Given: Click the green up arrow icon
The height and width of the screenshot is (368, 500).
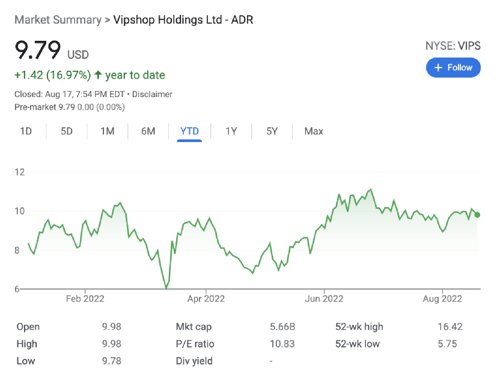Looking at the screenshot, I should point(98,75).
